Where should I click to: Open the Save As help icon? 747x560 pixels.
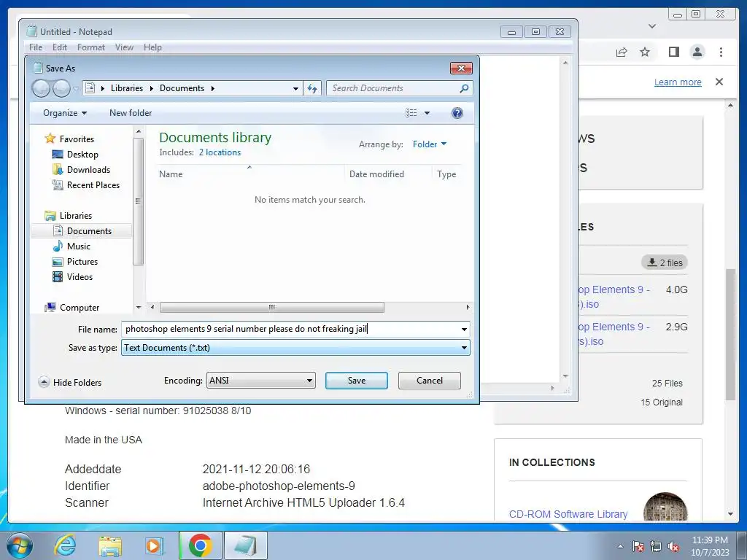[457, 113]
